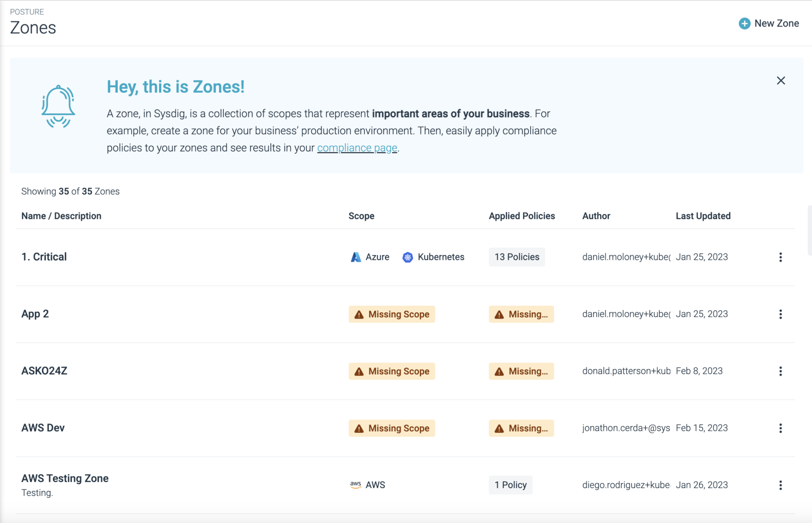
Task: Click Missing policies warning for AWS Dev
Action: click(521, 428)
